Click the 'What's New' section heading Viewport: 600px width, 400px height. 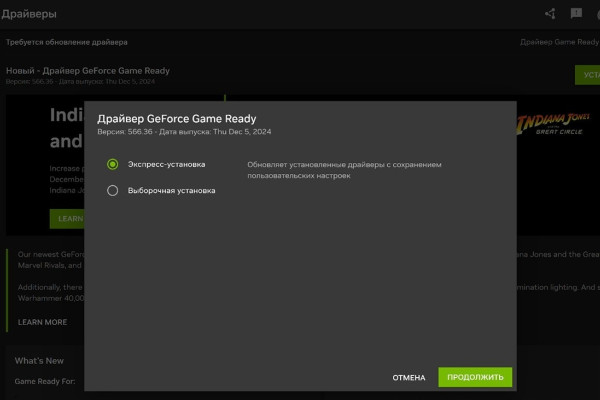coord(39,361)
